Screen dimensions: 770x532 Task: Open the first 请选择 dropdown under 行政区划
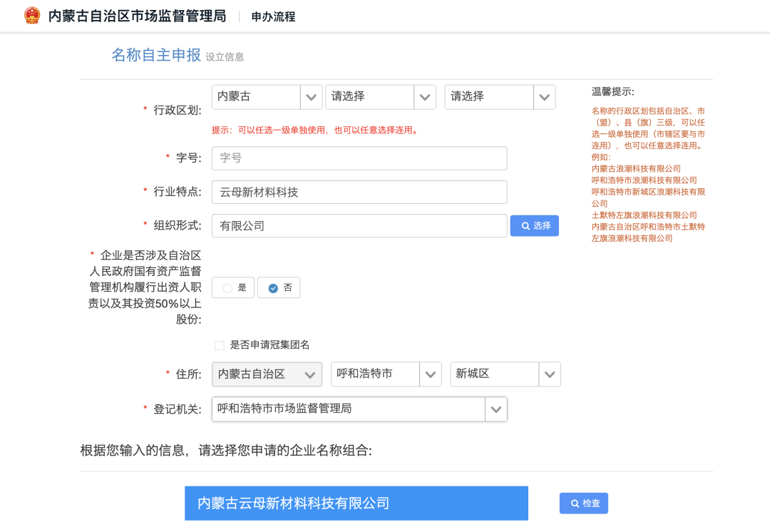[x=371, y=96]
